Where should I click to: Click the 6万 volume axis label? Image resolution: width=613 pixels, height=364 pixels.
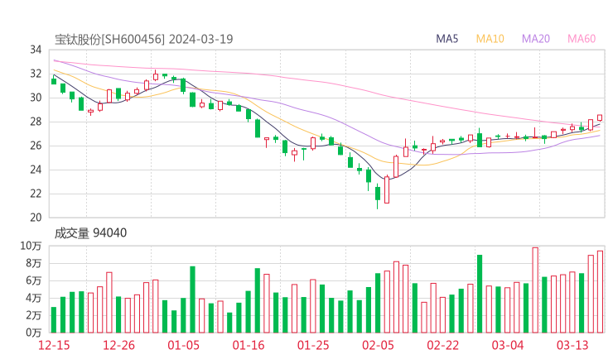tap(34, 280)
